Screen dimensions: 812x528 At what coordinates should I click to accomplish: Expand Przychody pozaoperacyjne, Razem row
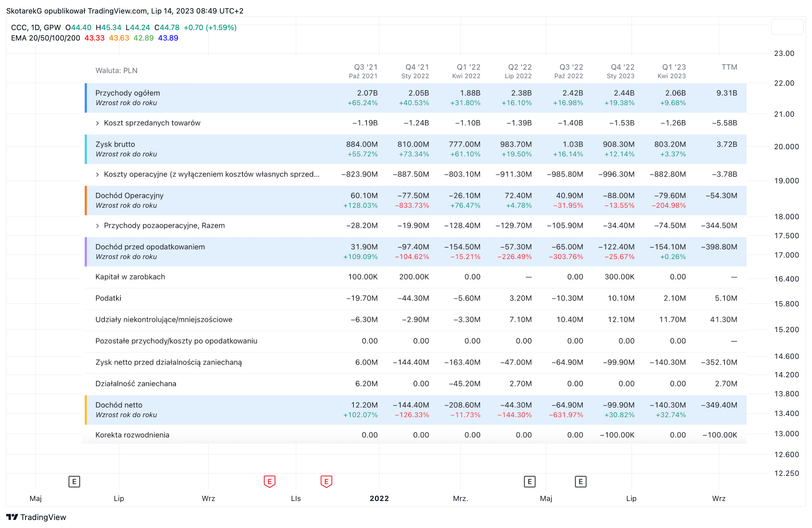tap(98, 225)
